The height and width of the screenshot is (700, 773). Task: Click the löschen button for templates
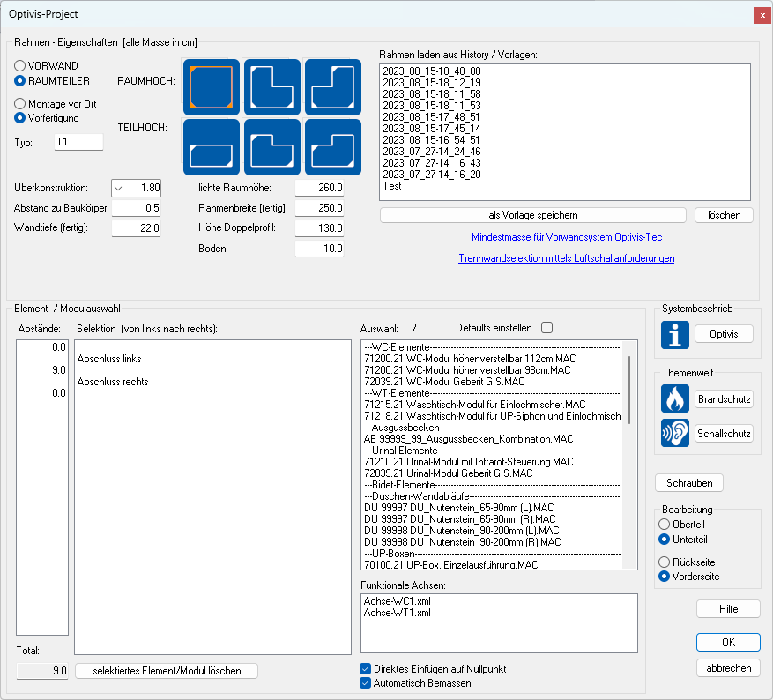coord(724,215)
